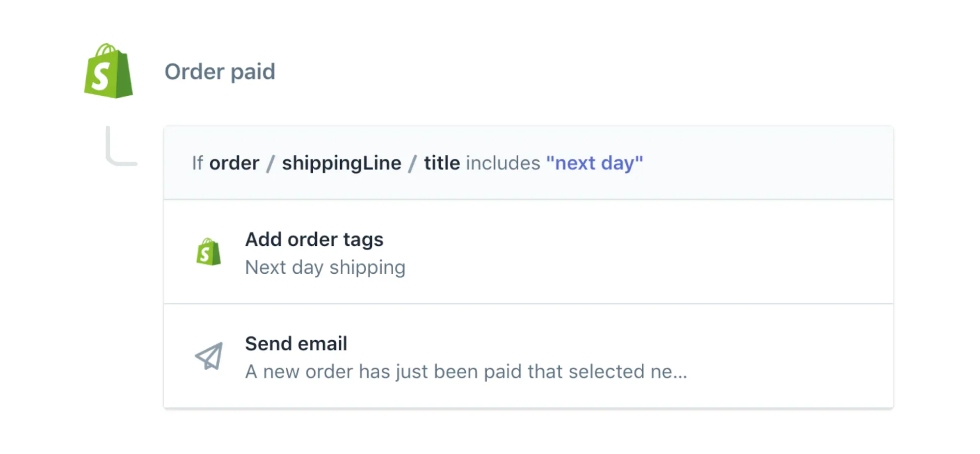The height and width of the screenshot is (454, 980).
Task: Click the paper plane icon for Send email
Action: point(208,356)
